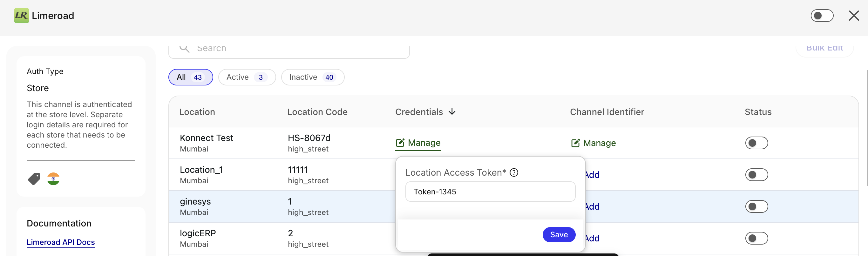Screen dimensions: 868x256
Task: Click Manage under Channel Identifier for Konnect Test
Action: [x=593, y=143]
